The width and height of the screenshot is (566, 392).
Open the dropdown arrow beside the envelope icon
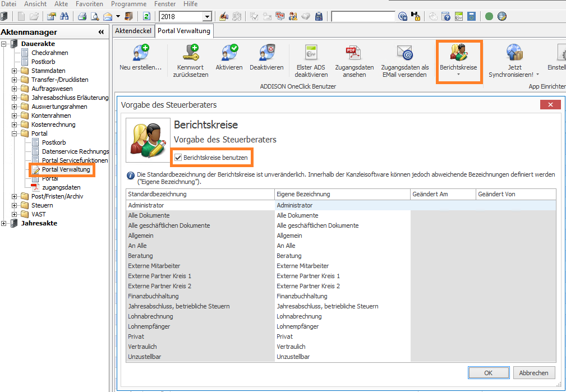(118, 16)
